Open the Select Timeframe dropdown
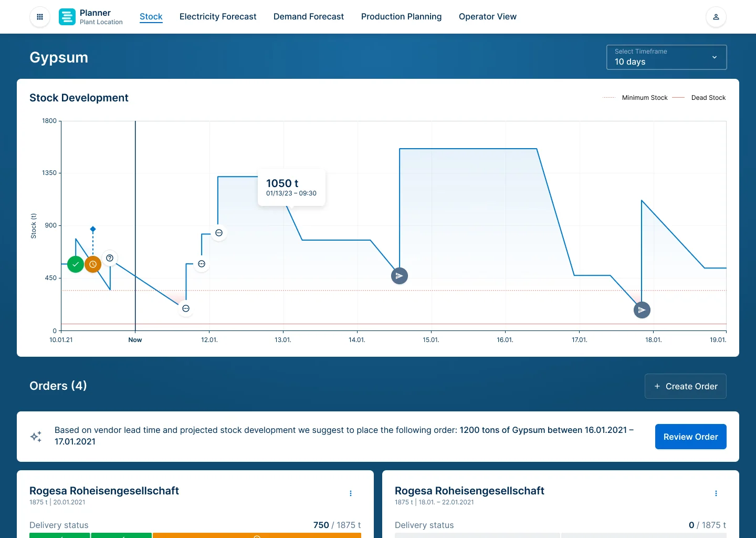 click(667, 57)
